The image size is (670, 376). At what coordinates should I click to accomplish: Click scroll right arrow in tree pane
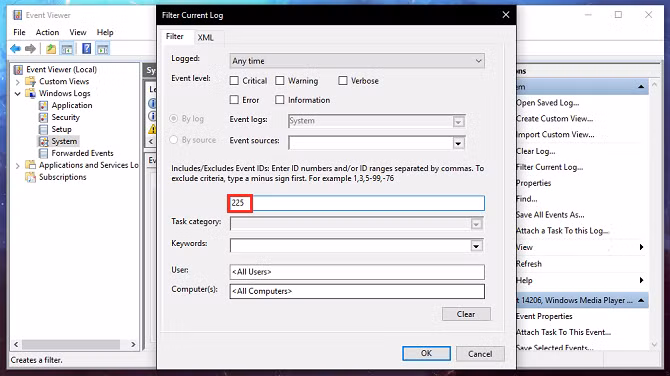[x=133, y=344]
